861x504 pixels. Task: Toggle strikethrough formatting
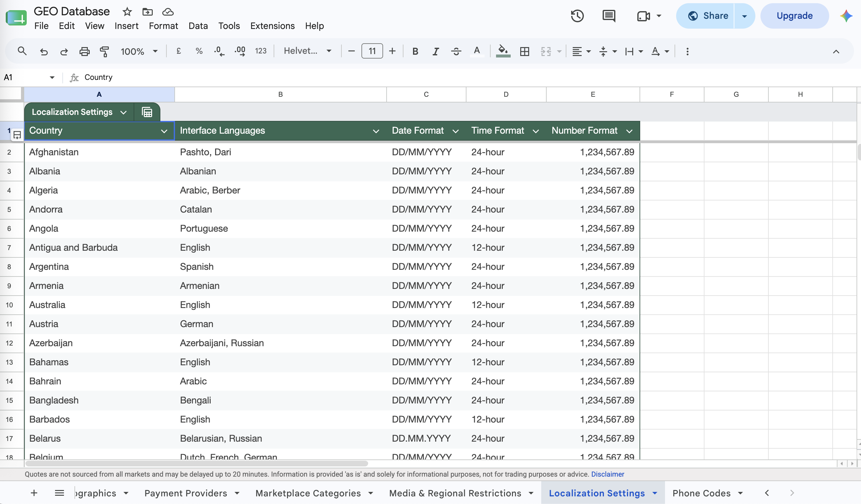456,52
